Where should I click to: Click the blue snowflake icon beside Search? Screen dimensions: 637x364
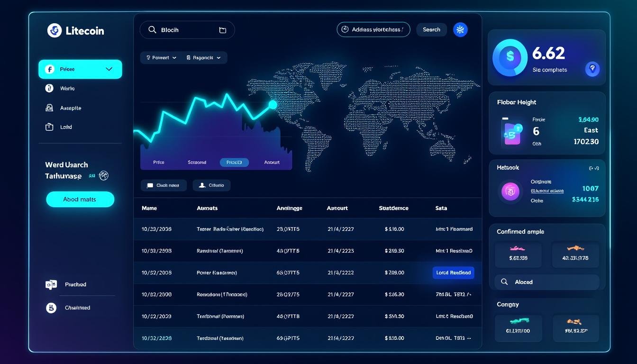(x=460, y=29)
